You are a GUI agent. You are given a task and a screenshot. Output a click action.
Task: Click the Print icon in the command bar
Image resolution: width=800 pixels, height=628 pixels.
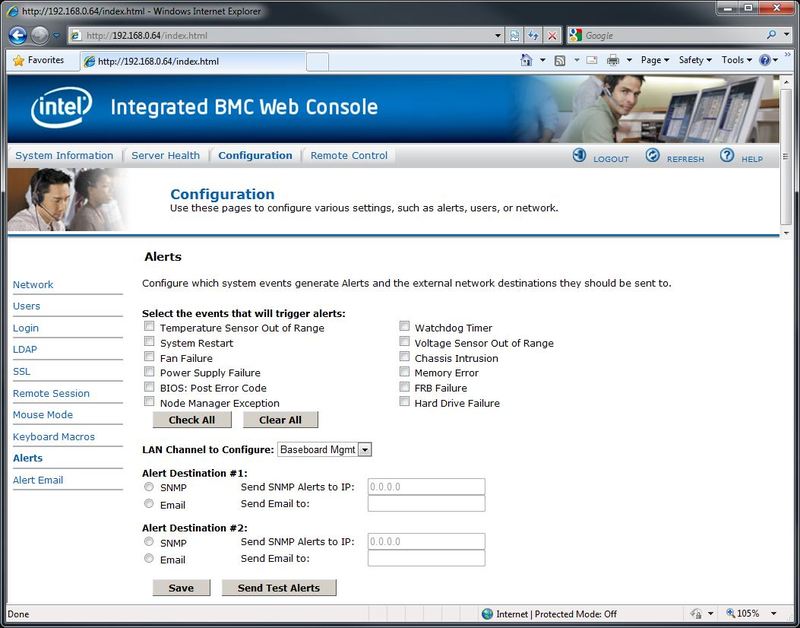pyautogui.click(x=612, y=60)
